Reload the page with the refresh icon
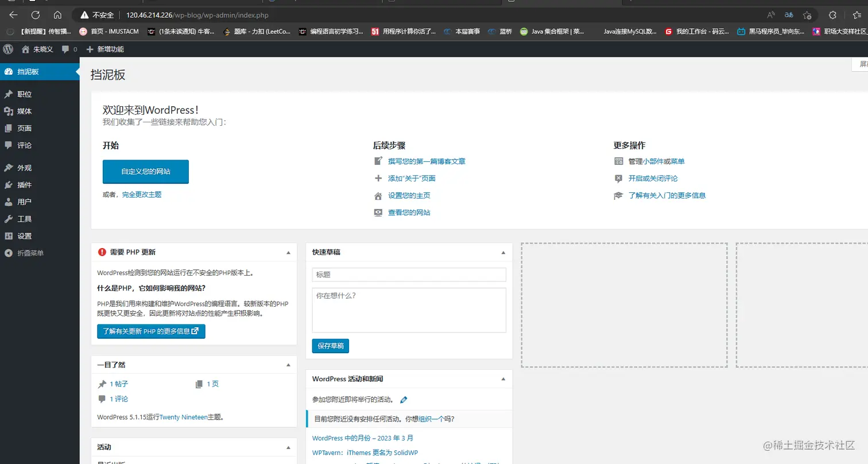The image size is (868, 464). [x=36, y=15]
